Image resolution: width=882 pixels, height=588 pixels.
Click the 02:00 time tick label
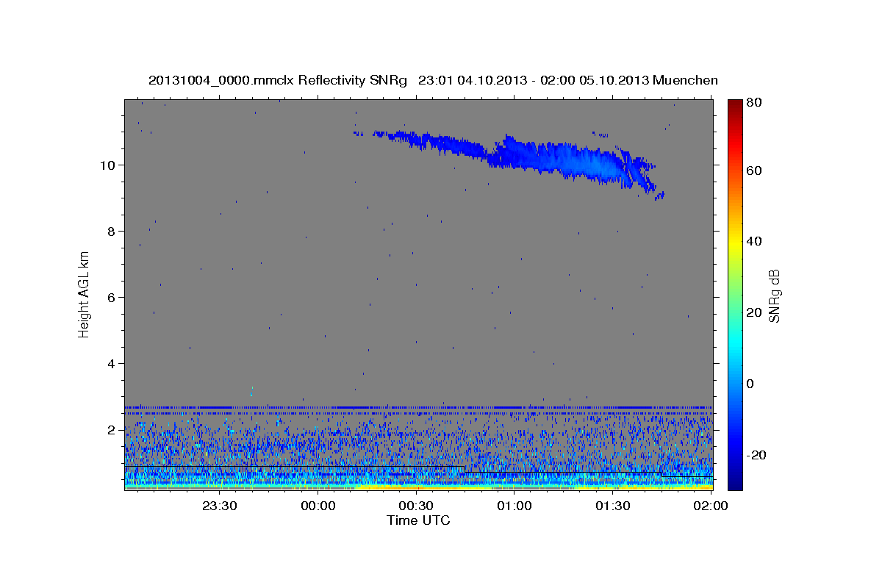coord(710,506)
